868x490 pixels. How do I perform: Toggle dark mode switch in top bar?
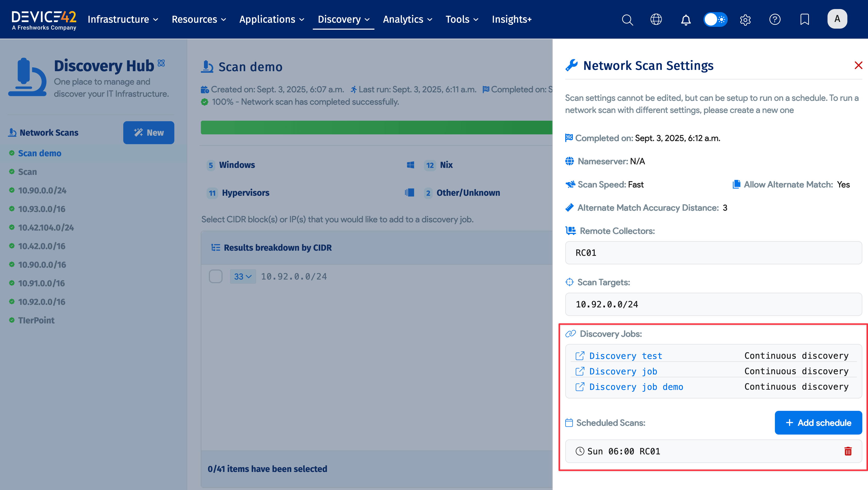[x=715, y=19]
